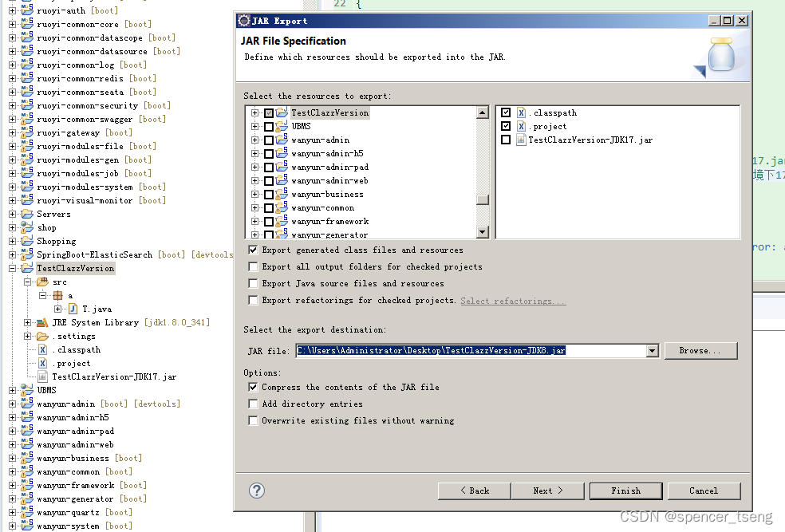Click ruoyi-auth project icon

click(27, 10)
